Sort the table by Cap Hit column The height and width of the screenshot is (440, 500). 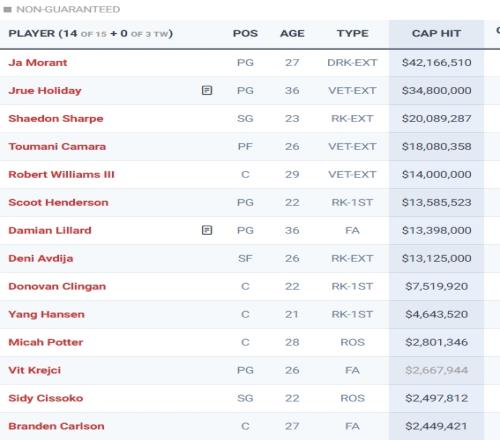tap(436, 33)
